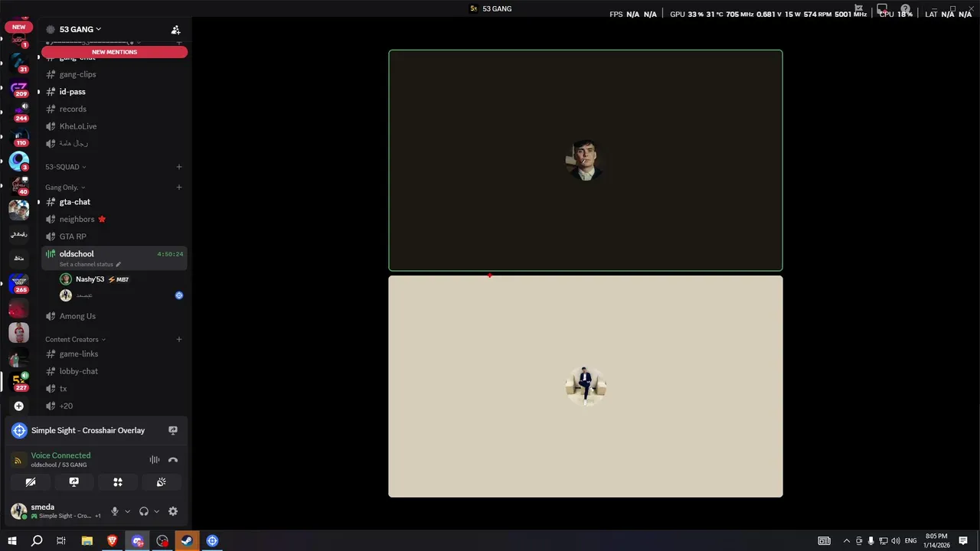
Task: Open Windows taskbar search
Action: point(37,541)
